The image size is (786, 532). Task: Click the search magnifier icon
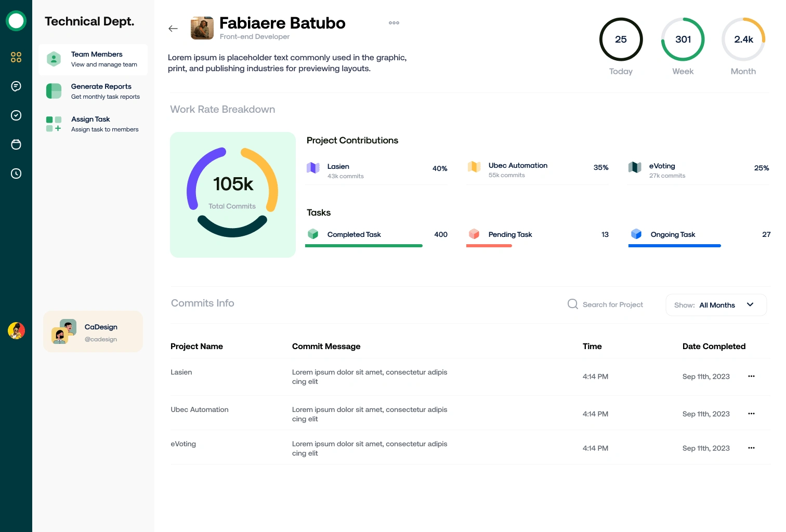pyautogui.click(x=572, y=304)
